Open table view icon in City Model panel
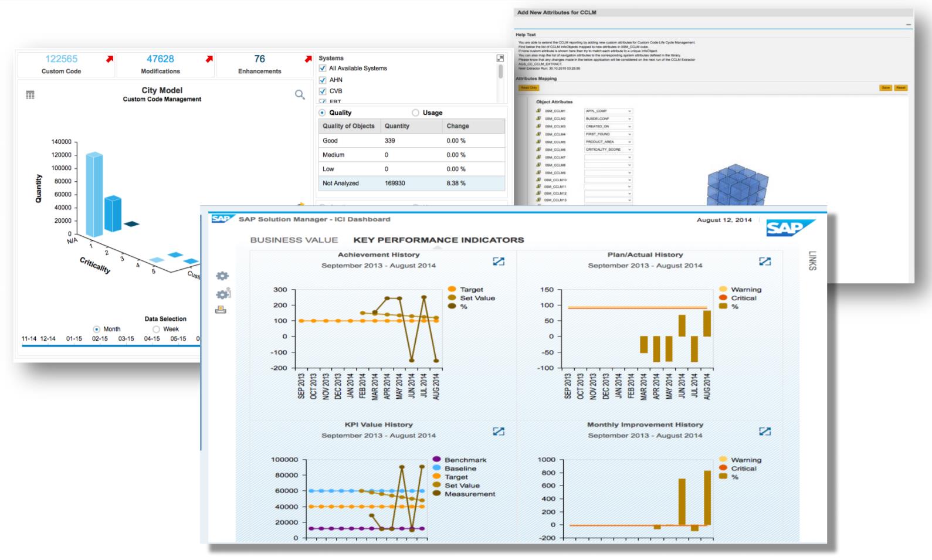 pos(30,94)
